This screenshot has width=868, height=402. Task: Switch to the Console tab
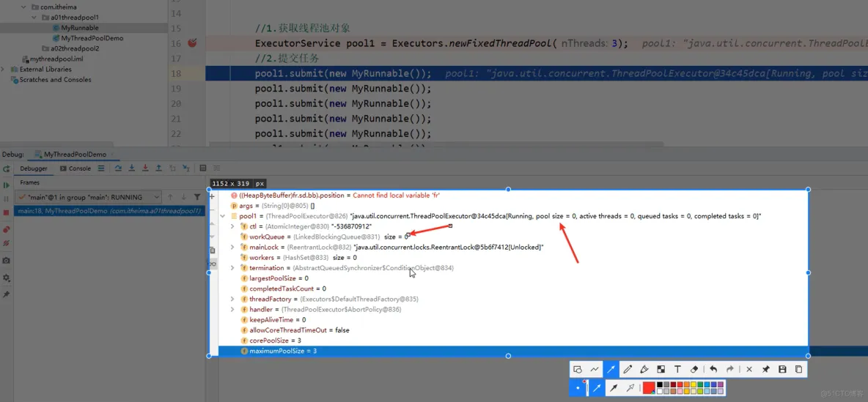click(76, 168)
